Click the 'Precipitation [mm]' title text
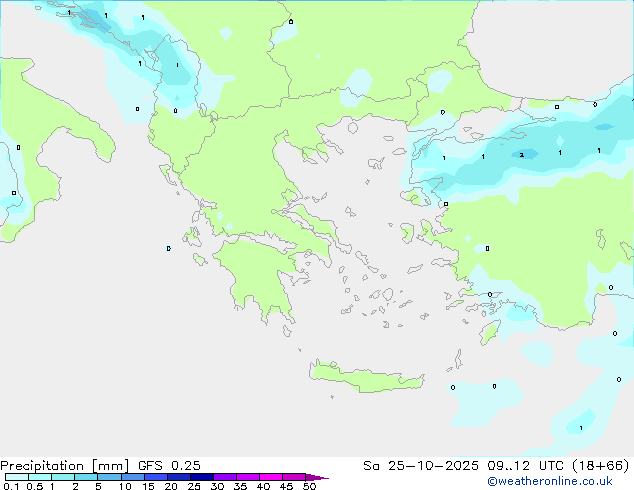Image resolution: width=634 pixels, height=490 pixels. [x=65, y=466]
